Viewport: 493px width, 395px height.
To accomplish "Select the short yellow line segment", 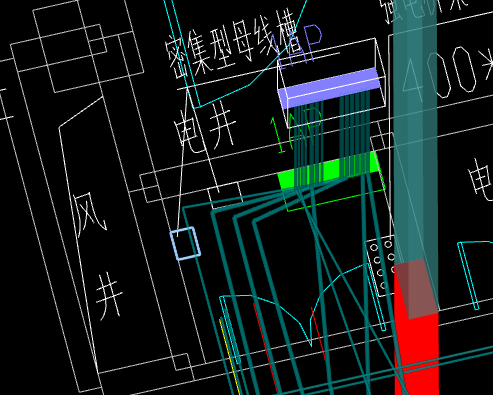I will (230, 357).
